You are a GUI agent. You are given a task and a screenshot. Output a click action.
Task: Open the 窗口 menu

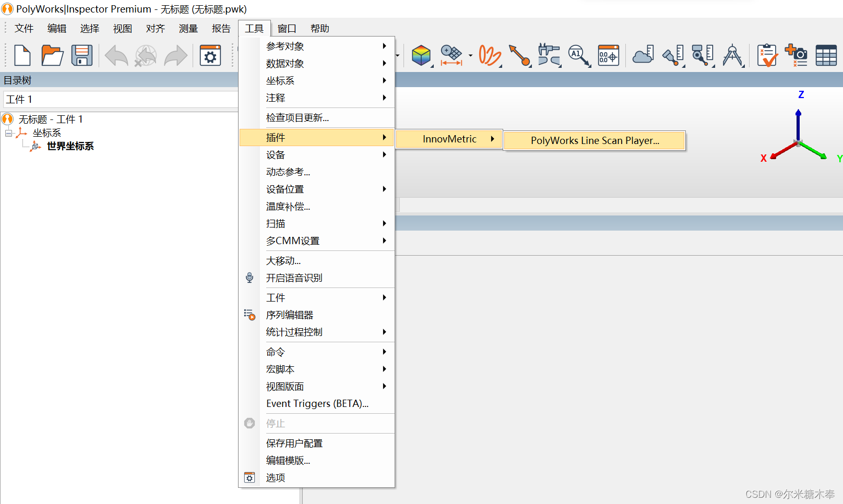287,28
